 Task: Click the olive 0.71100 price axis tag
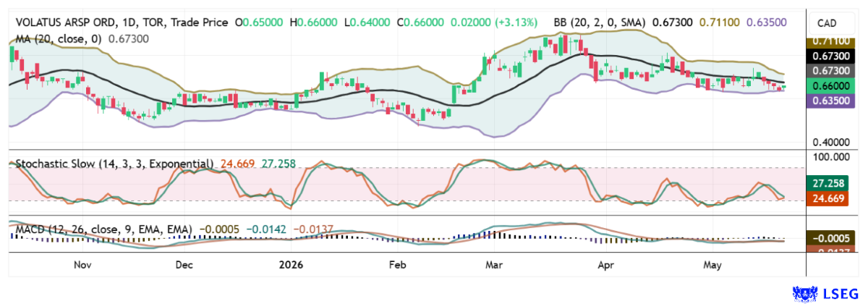tap(830, 43)
